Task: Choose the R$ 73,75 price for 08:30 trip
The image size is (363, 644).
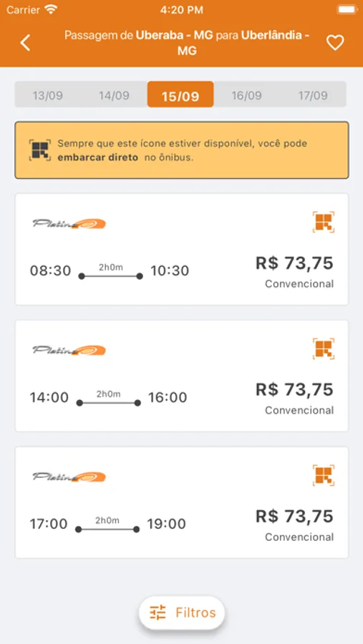Action: tap(294, 263)
